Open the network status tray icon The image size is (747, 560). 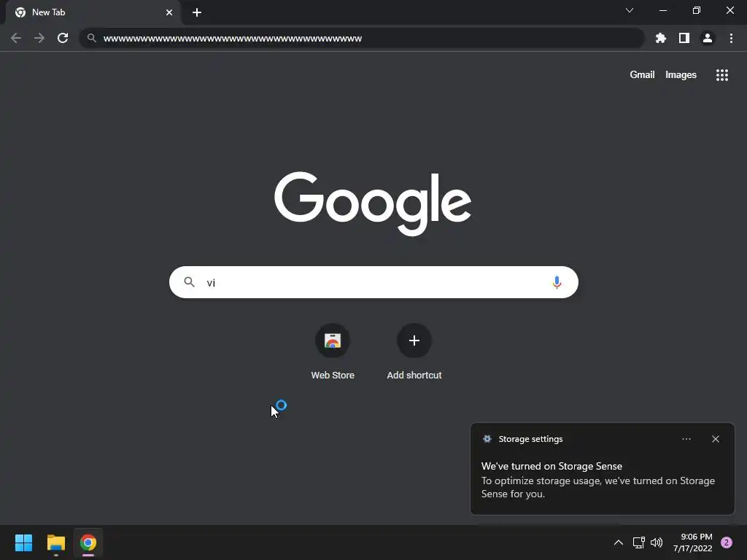(638, 542)
